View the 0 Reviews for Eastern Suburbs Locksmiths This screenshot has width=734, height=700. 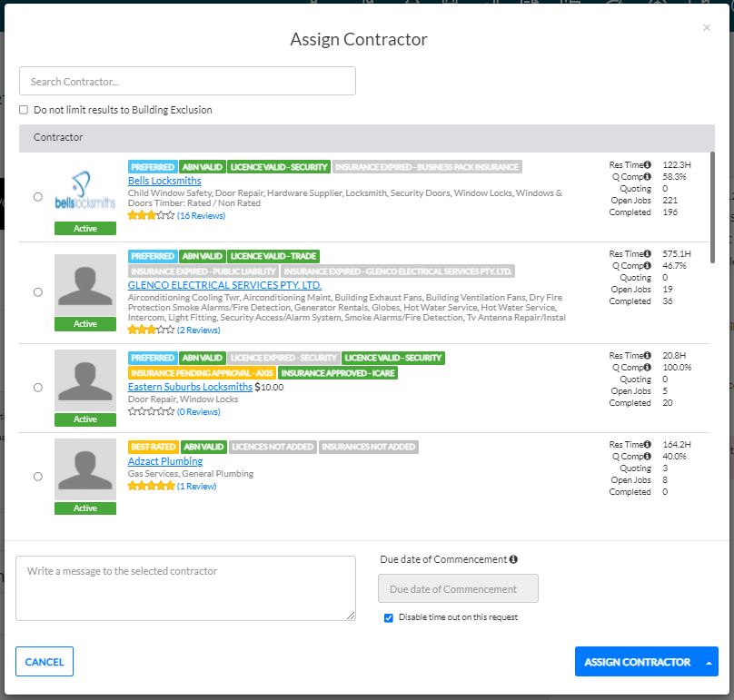click(x=198, y=411)
